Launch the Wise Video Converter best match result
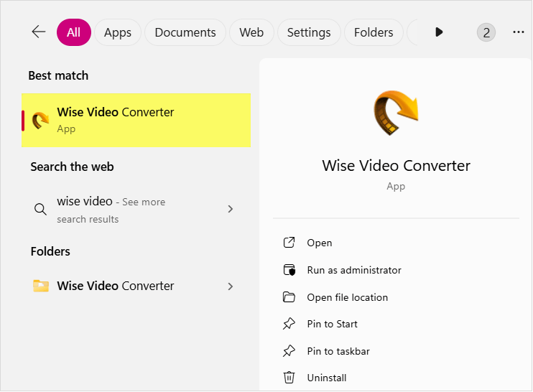This screenshot has width=533, height=392. pyautogui.click(x=136, y=120)
